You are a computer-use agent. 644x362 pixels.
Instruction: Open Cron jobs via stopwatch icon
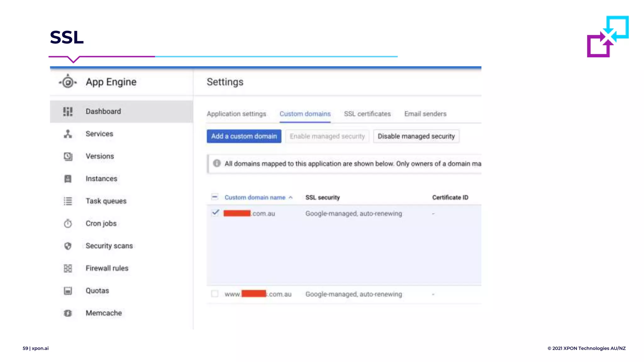68,223
